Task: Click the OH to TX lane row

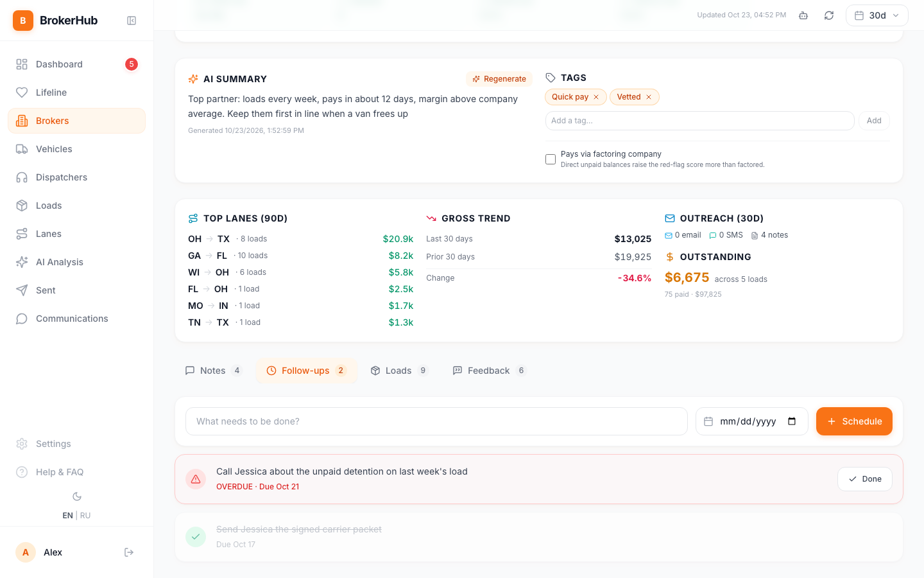Action: coord(300,239)
